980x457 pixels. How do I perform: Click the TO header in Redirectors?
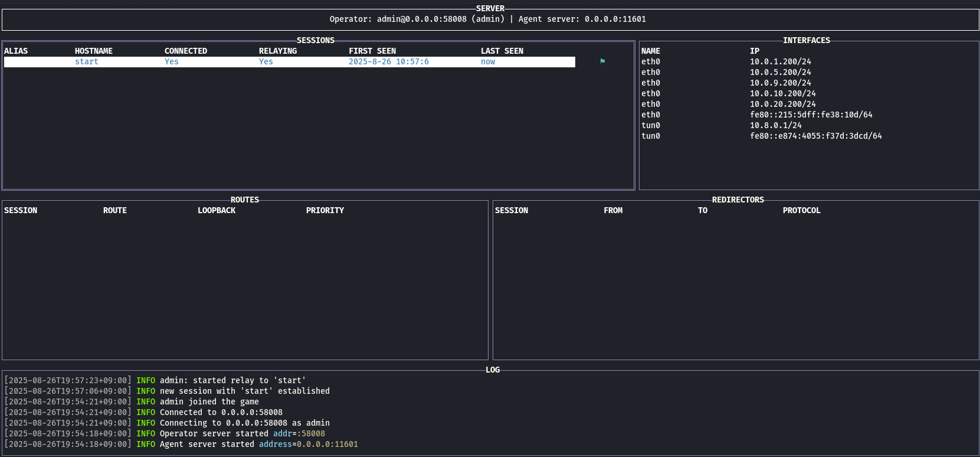(703, 211)
